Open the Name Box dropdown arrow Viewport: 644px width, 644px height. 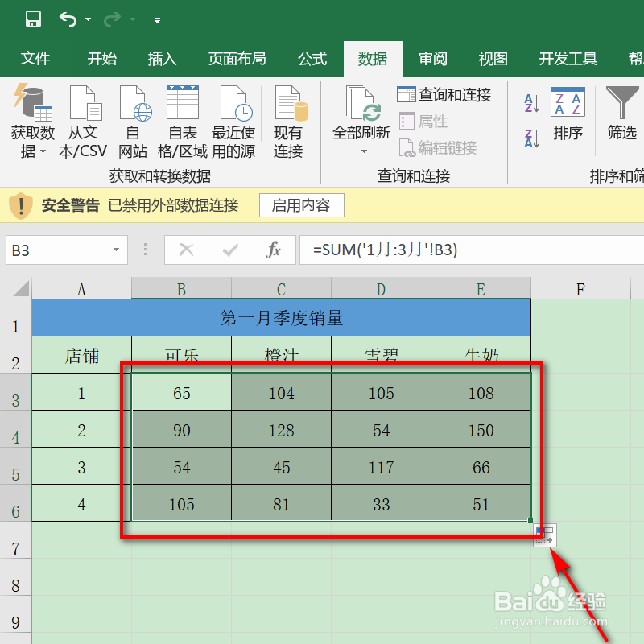pyautogui.click(x=117, y=250)
